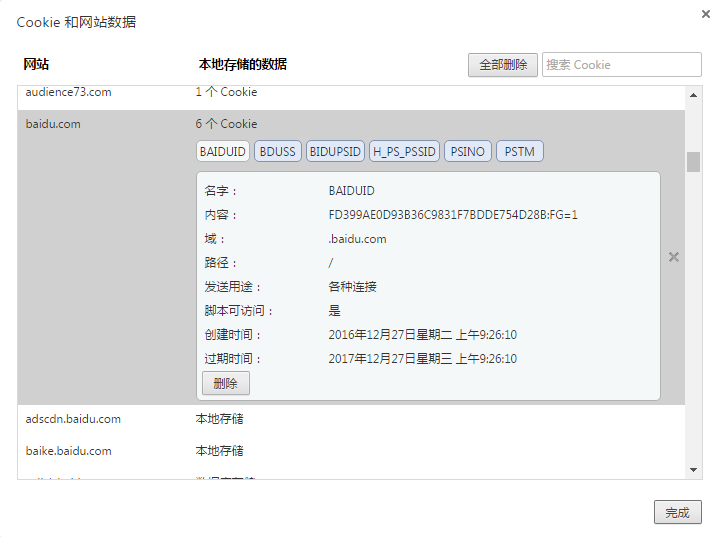This screenshot has width=719, height=537.
Task: Click the cookie content value FD399AE0D93B36C9831F7BDDE754D28B:FG=1
Action: pyautogui.click(x=453, y=215)
